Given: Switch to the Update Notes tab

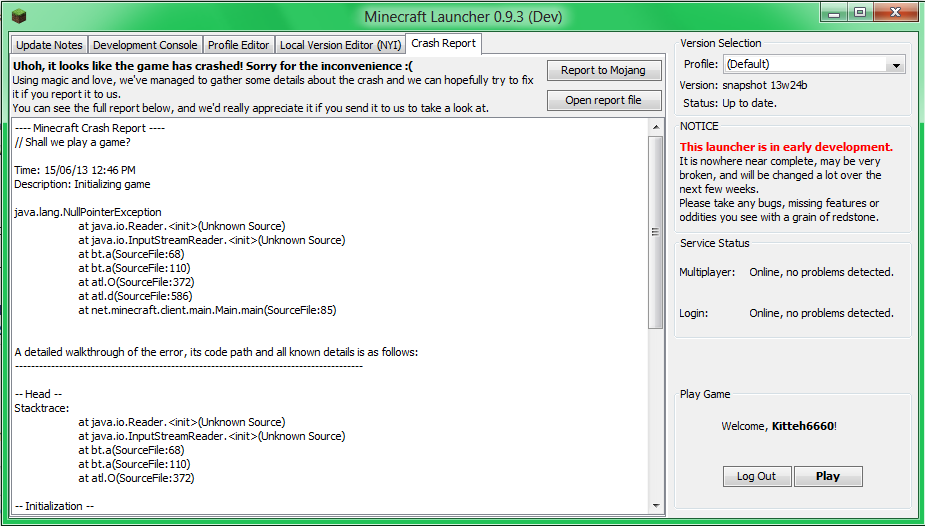Looking at the screenshot, I should (x=49, y=45).
